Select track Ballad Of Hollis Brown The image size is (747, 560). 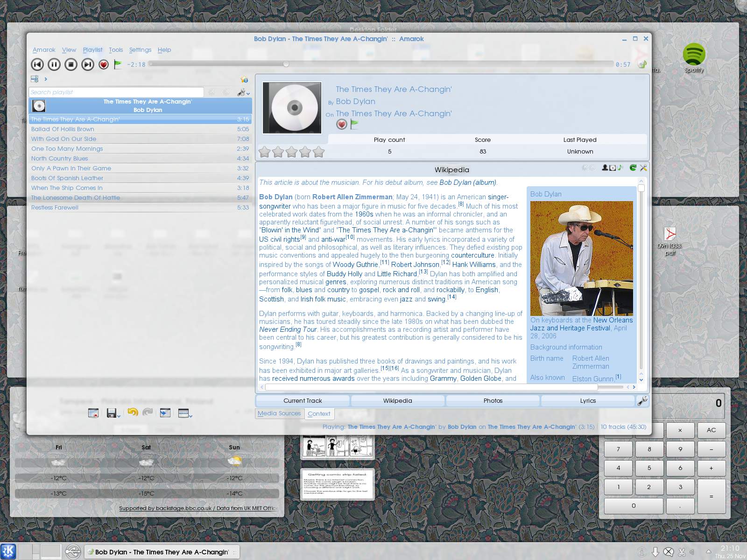(140, 129)
